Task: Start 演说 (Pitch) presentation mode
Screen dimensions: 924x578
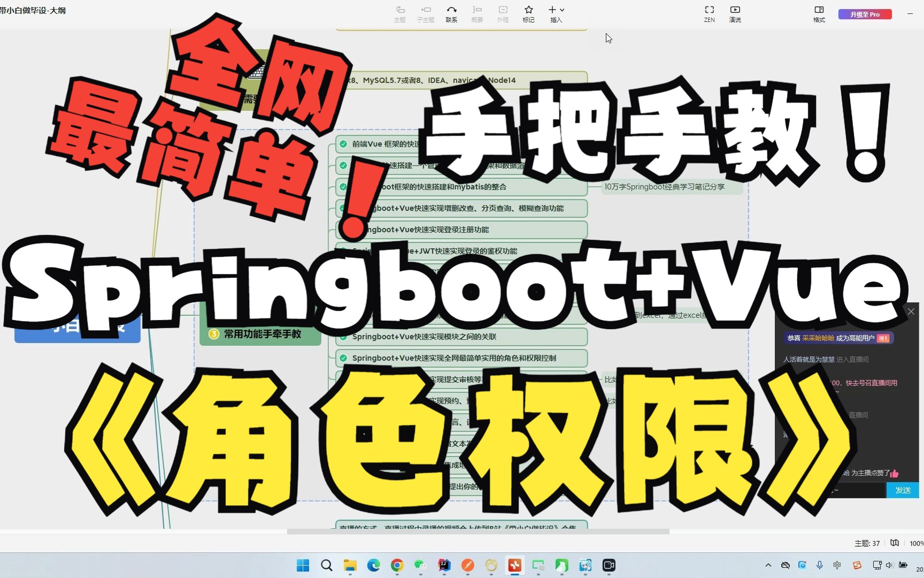Action: pos(735,14)
